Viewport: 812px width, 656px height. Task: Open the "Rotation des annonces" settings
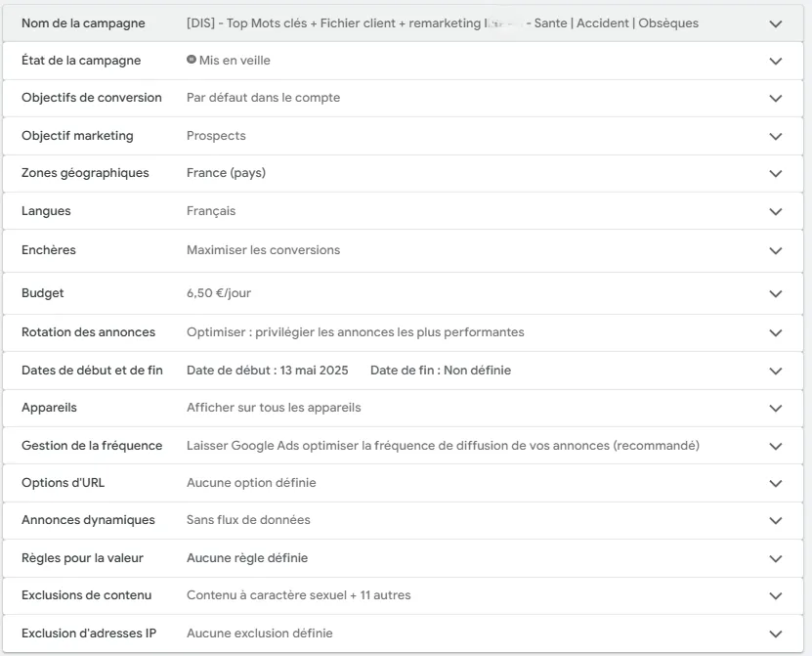point(776,332)
